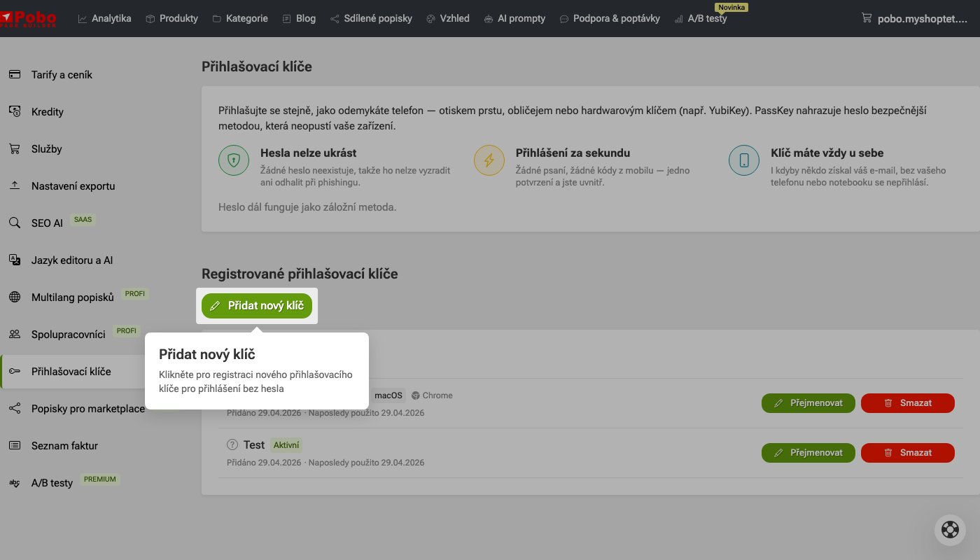Click the Pobo logo

tap(28, 18)
